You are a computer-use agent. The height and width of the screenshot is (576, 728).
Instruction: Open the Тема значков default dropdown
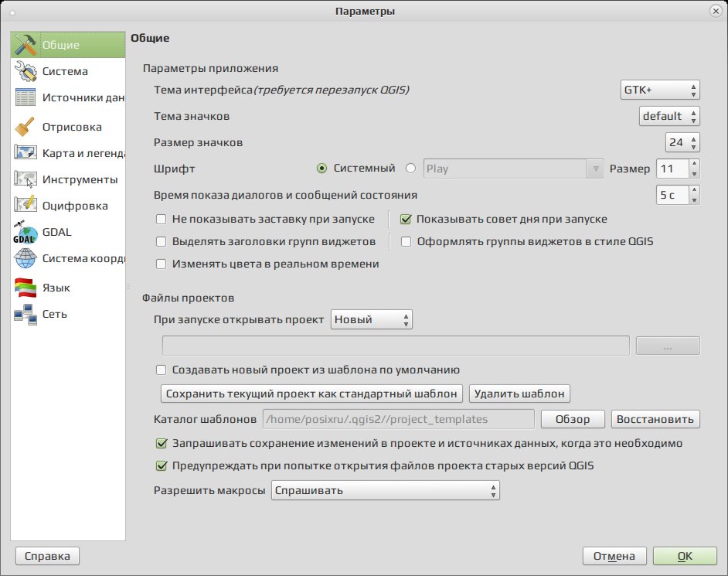tap(669, 116)
